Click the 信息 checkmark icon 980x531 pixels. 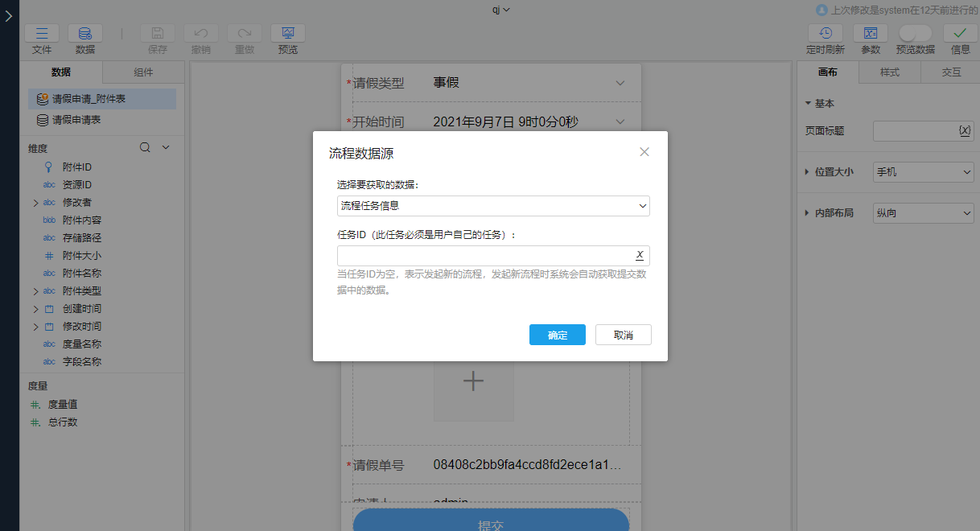[x=960, y=34]
